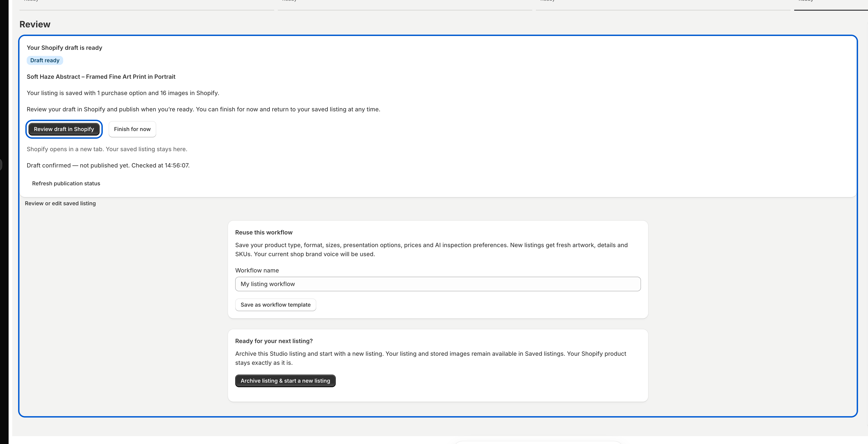Viewport: 868px width, 444px height.
Task: Click the Your Shopify draft is ready heading
Action: pyautogui.click(x=64, y=48)
